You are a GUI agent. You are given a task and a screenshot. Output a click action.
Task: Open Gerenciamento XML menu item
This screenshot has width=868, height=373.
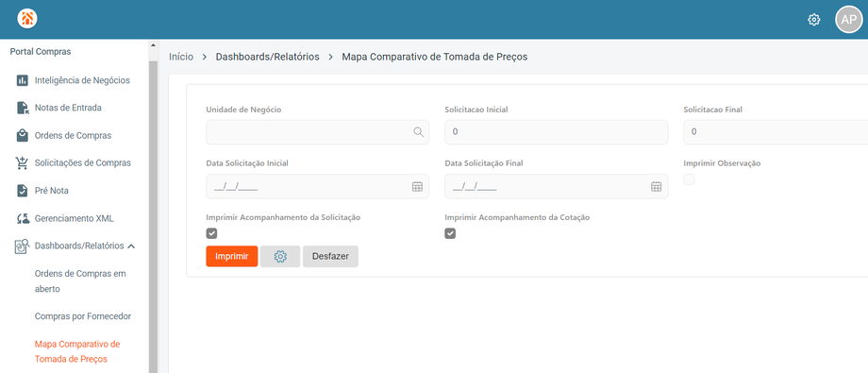(x=75, y=218)
